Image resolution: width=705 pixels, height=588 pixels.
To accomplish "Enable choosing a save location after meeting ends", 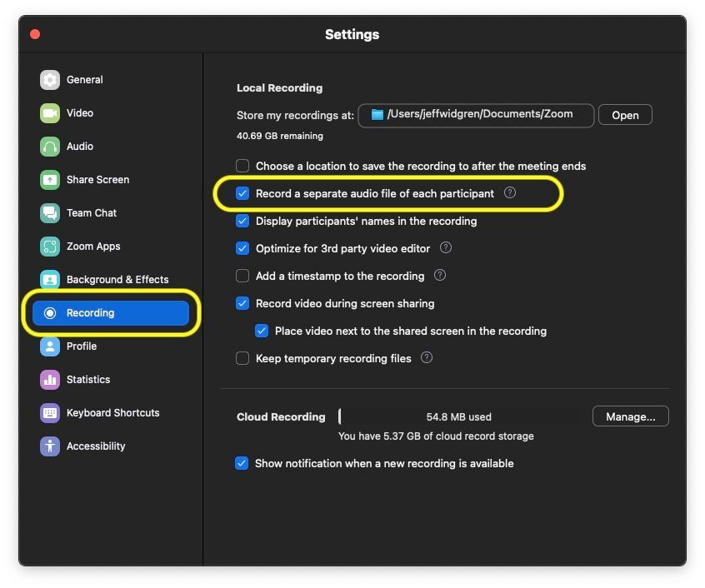I will (x=242, y=166).
